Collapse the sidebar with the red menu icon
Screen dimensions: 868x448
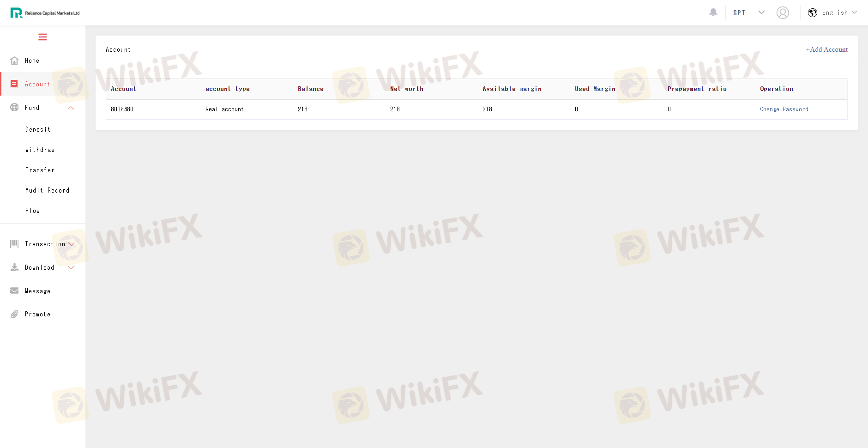[42, 37]
